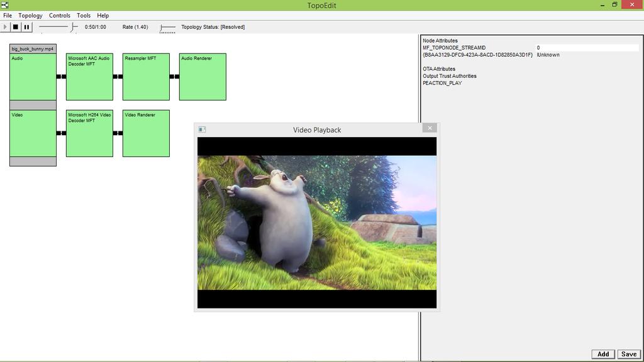Image resolution: width=644 pixels, height=362 pixels.
Task: Select the big_buck_bunny.mp4 source node header
Action: (33, 49)
